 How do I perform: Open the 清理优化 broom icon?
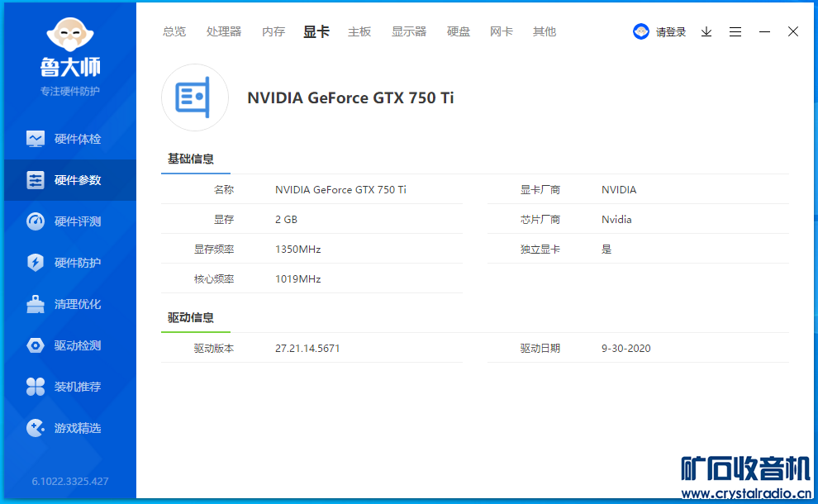pos(36,304)
